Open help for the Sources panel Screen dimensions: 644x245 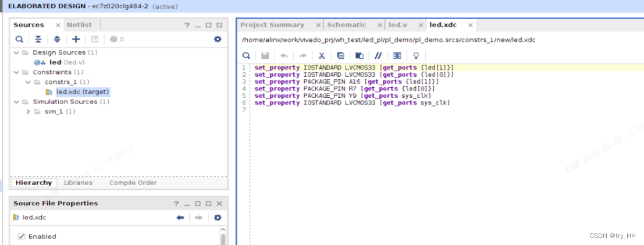187,25
